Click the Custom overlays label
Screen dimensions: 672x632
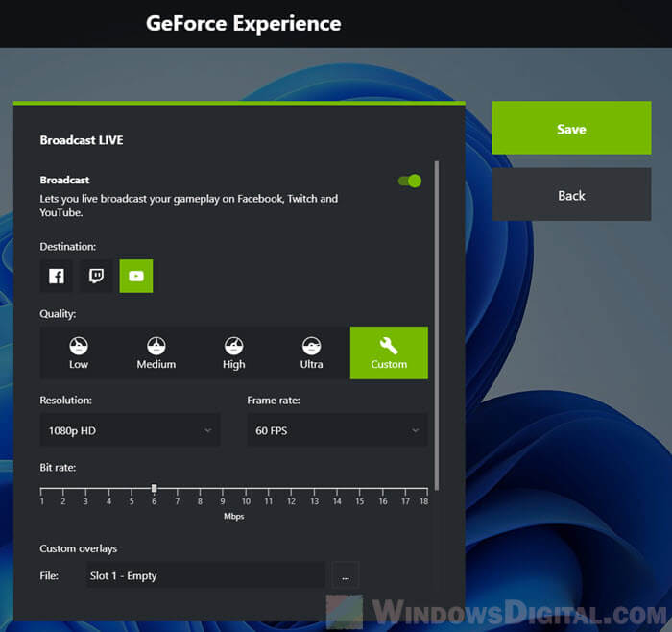point(79,548)
